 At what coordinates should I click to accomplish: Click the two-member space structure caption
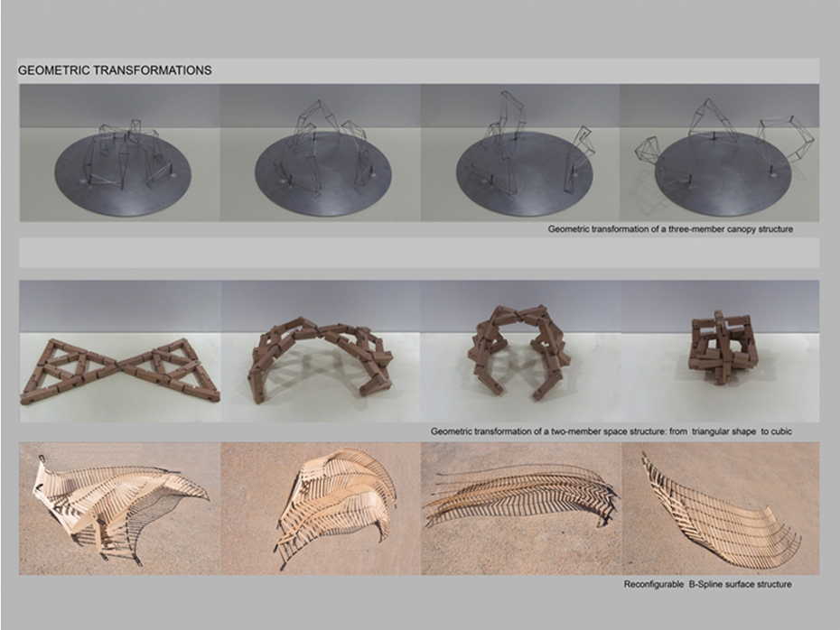(611, 431)
